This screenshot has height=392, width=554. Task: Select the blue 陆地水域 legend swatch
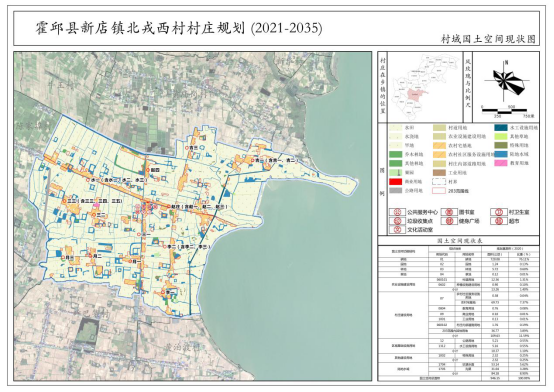click(501, 154)
